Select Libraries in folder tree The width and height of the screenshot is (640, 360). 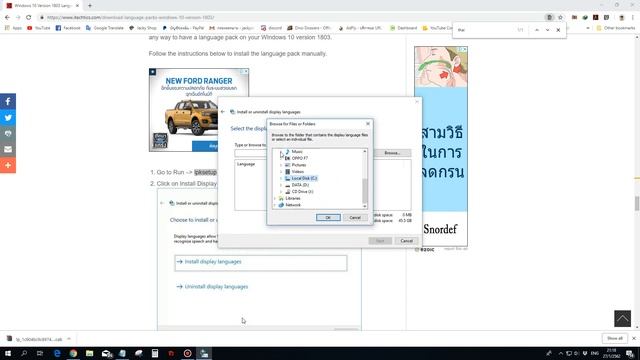tap(293, 198)
